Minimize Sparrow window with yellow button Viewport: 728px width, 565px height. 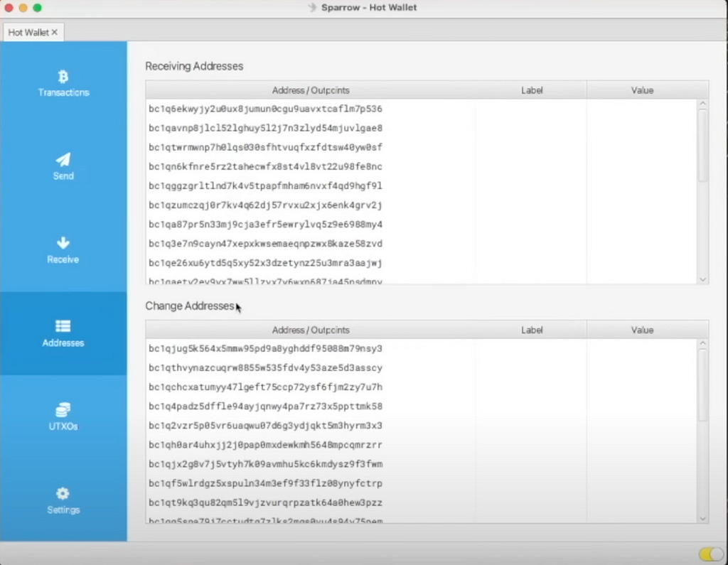[23, 7]
